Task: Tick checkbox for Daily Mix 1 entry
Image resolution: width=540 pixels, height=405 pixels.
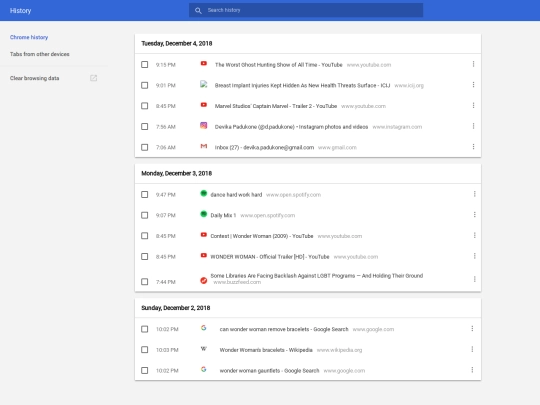Action: (145, 215)
